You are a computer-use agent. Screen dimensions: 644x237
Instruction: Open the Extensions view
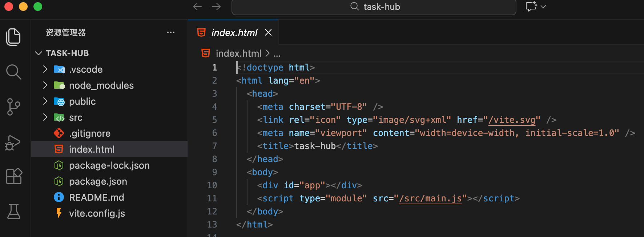click(14, 177)
